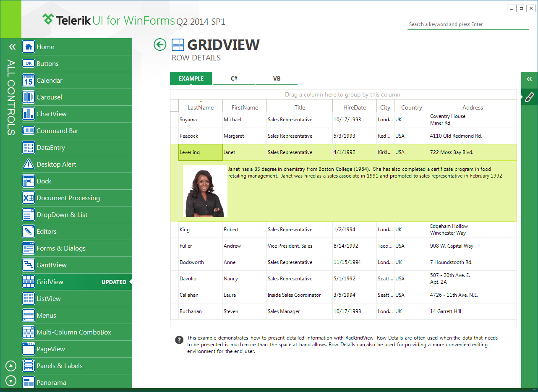The width and height of the screenshot is (538, 392).
Task: Switch to the C# code tab
Action: (x=234, y=78)
